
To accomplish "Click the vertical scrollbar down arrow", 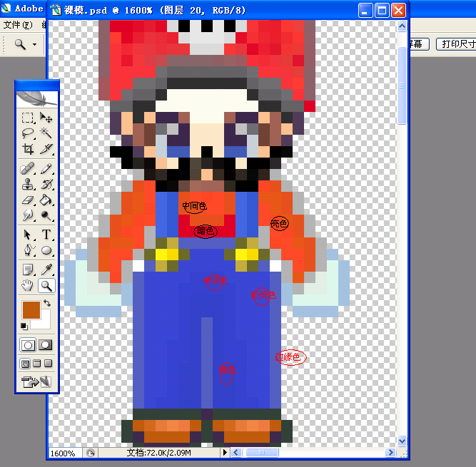I will (402, 441).
